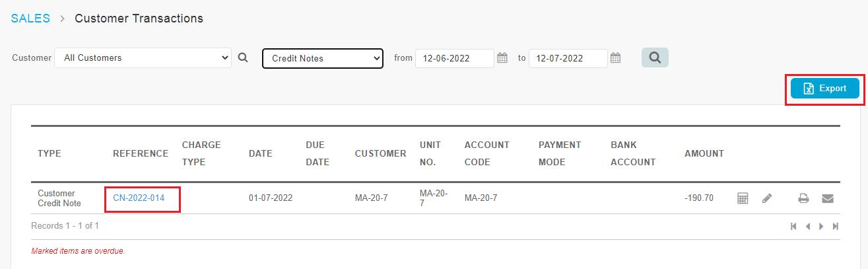Viewport: 868px width, 269px height.
Task: Email the credit note via envelope icon
Action: [828, 198]
